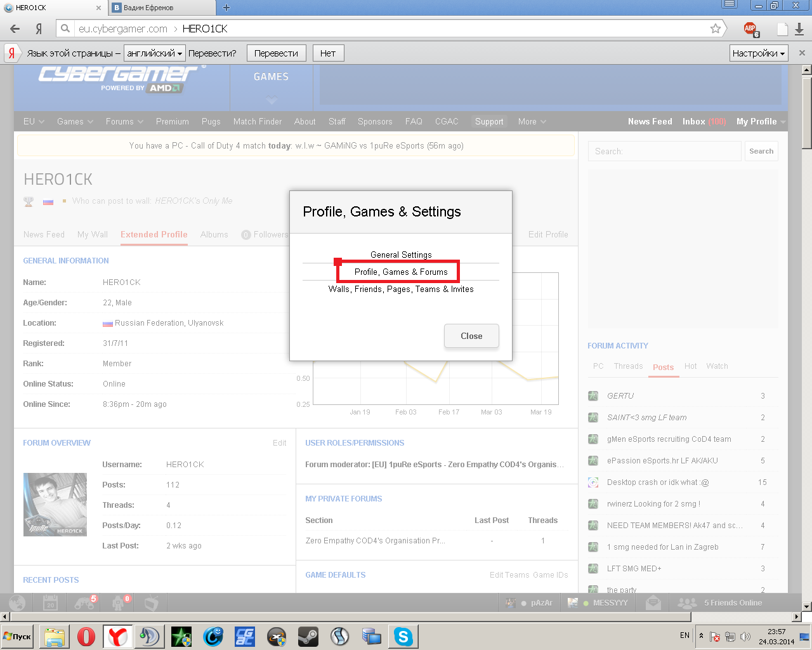Switch to the Albums tab
Viewport: 812px width, 650px height.
[214, 234]
